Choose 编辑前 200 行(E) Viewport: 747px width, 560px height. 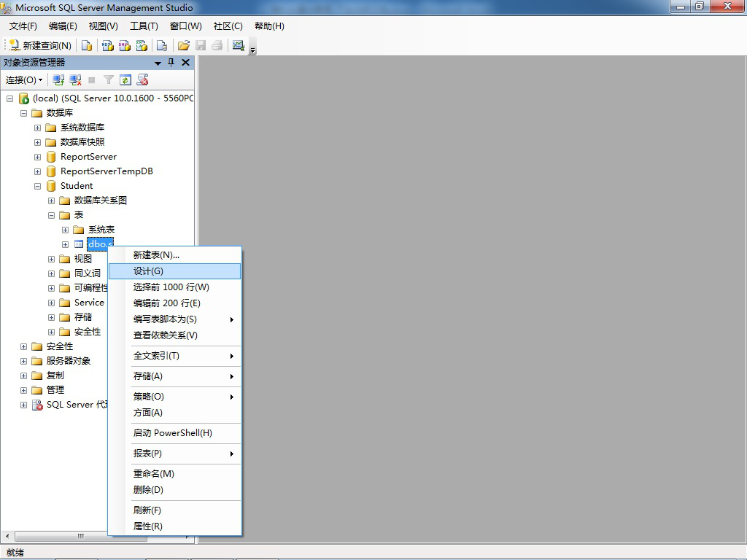point(175,303)
